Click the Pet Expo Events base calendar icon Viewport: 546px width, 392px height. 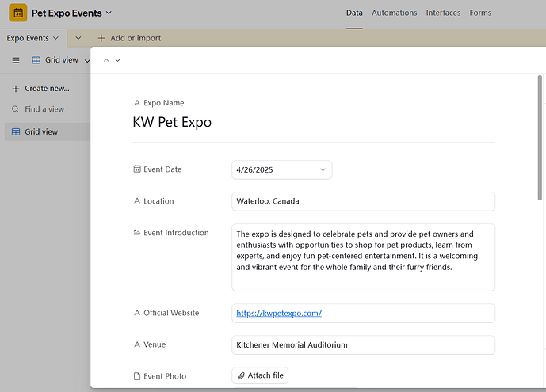click(18, 13)
